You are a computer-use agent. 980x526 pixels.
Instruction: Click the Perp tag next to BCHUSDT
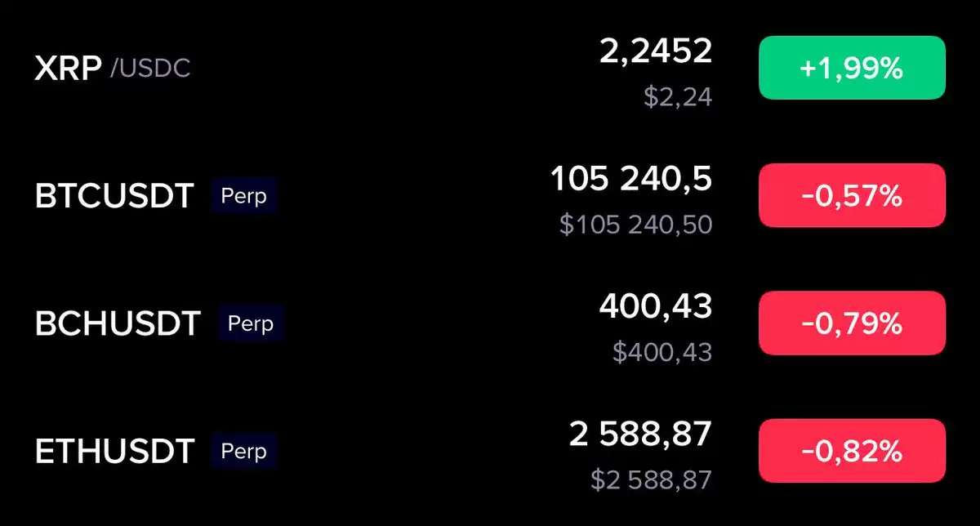click(251, 323)
